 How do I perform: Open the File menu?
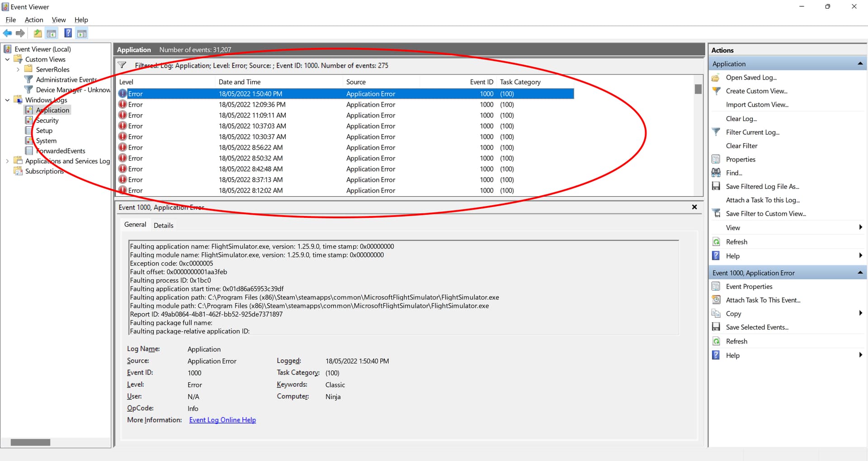click(x=11, y=20)
